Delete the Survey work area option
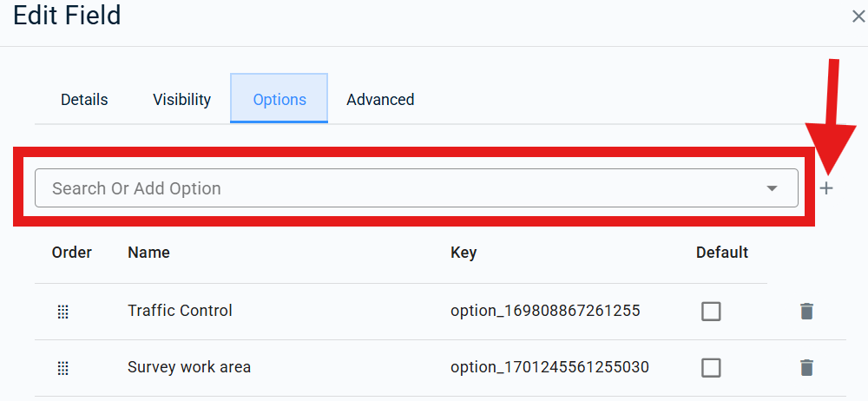The width and height of the screenshot is (868, 401). (806, 367)
